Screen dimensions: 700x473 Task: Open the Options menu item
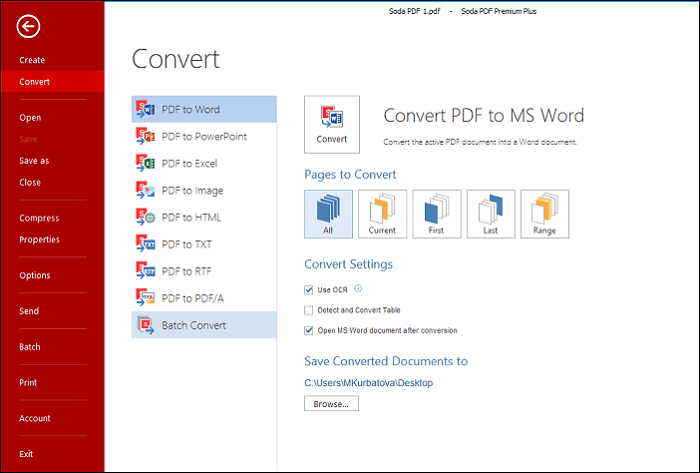(x=35, y=276)
